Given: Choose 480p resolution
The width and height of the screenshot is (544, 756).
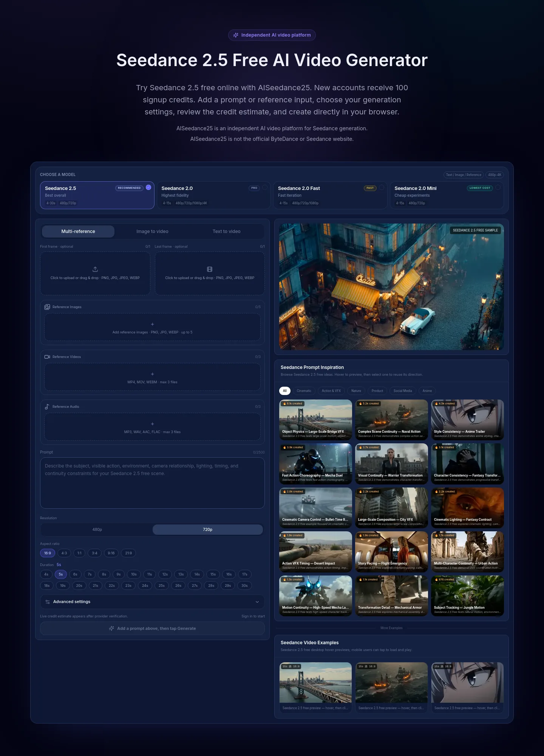Looking at the screenshot, I should pos(97,529).
